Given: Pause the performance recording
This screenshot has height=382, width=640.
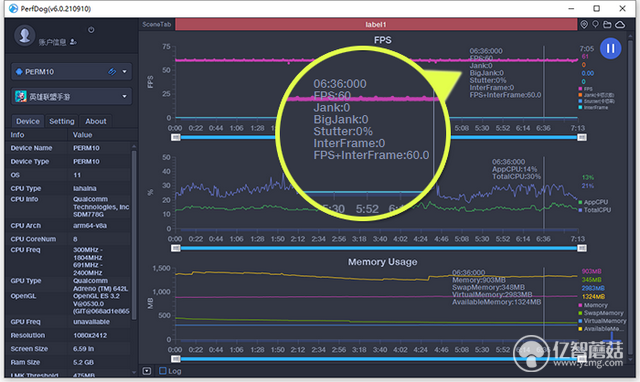Looking at the screenshot, I should coord(610,48).
